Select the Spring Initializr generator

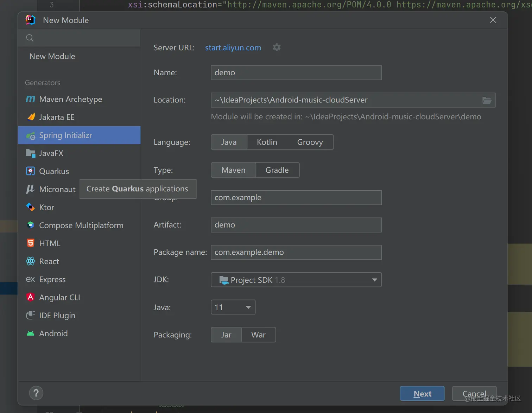tap(79, 135)
